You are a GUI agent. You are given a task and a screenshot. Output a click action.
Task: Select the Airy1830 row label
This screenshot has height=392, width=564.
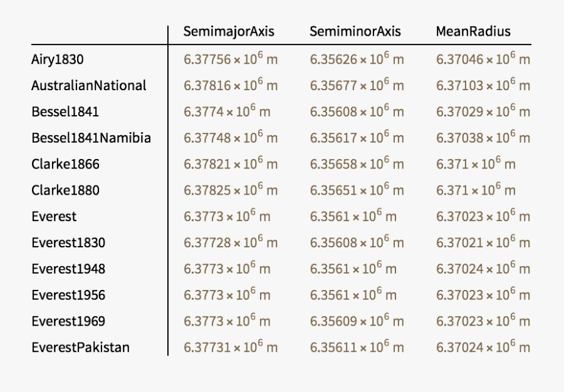click(x=58, y=60)
